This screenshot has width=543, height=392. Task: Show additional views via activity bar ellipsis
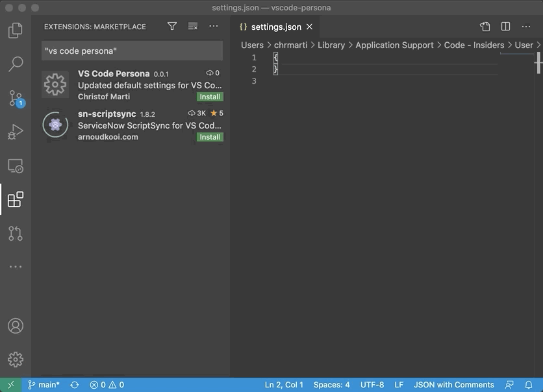coord(15,267)
